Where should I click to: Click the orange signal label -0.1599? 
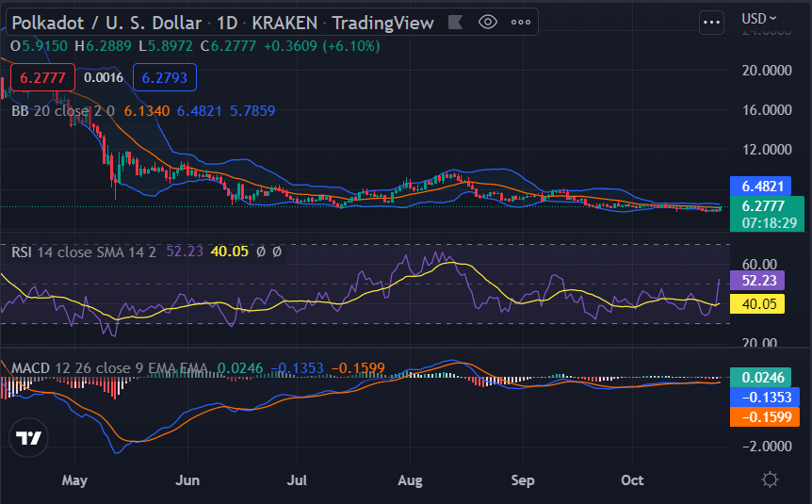[x=764, y=417]
